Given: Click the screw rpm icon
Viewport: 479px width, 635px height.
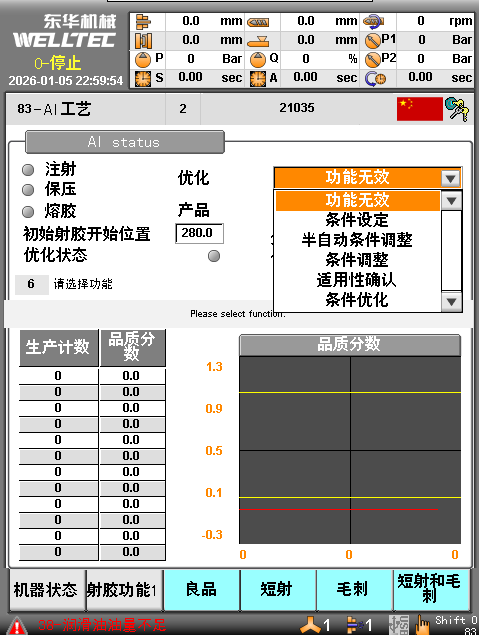Looking at the screenshot, I should [x=373, y=21].
